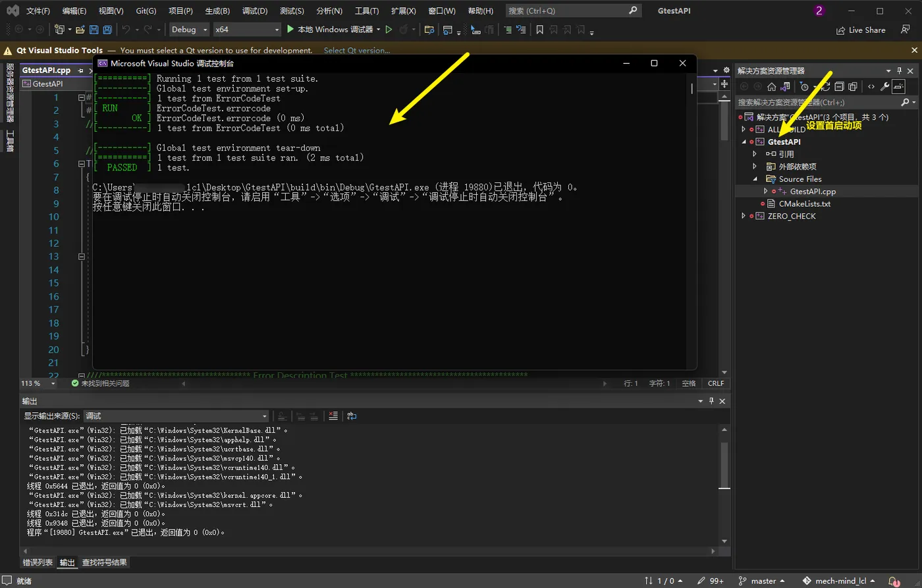Switch to the 错误列表 tab

click(38, 562)
